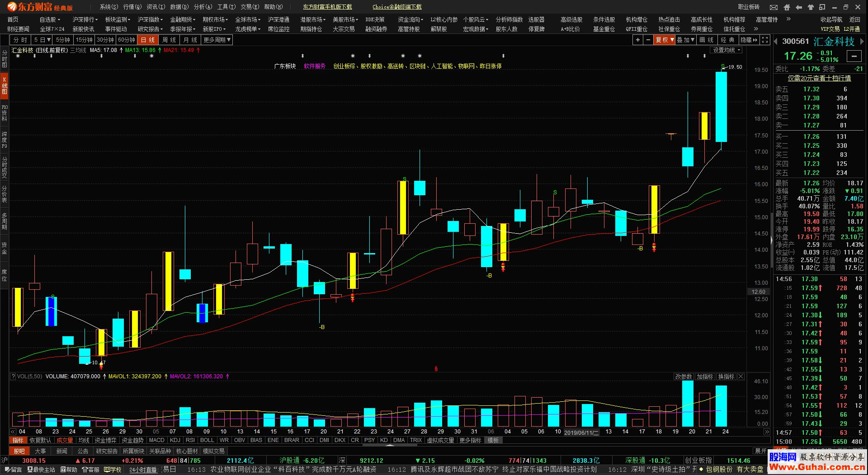
Task: Click the window layout icon beside the shirt icon
Action: [x=822, y=7]
